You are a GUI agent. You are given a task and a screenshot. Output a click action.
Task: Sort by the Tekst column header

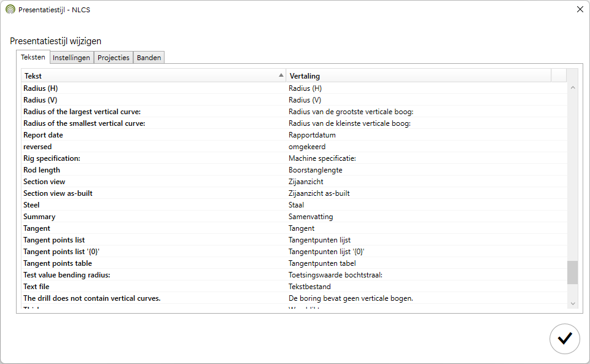point(153,76)
